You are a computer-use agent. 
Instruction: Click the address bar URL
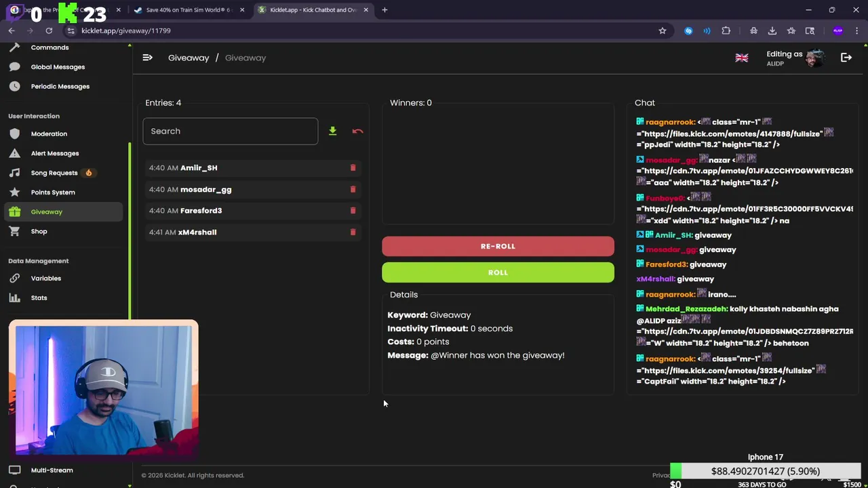pyautogui.click(x=126, y=30)
